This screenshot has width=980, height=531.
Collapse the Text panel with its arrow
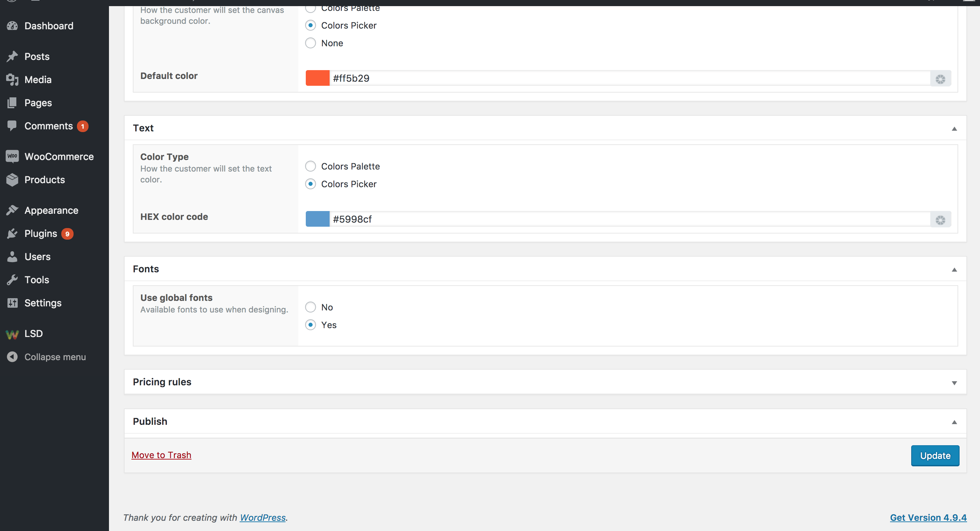pos(954,129)
